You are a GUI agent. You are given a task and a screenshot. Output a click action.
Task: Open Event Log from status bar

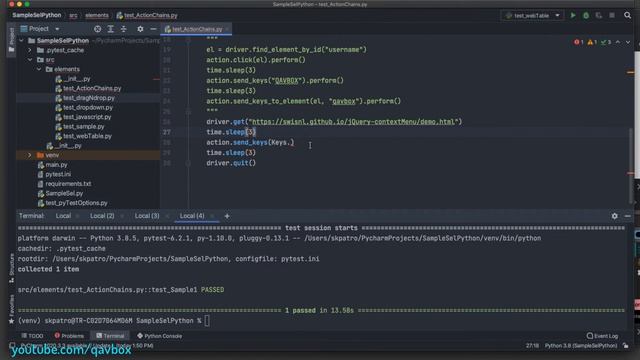point(602,336)
